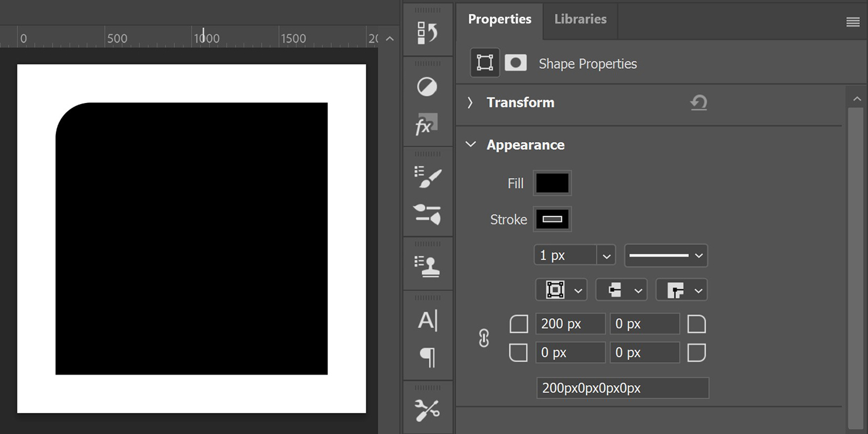The height and width of the screenshot is (434, 868).
Task: Toggle the link corner radius values chain
Action: [484, 338]
